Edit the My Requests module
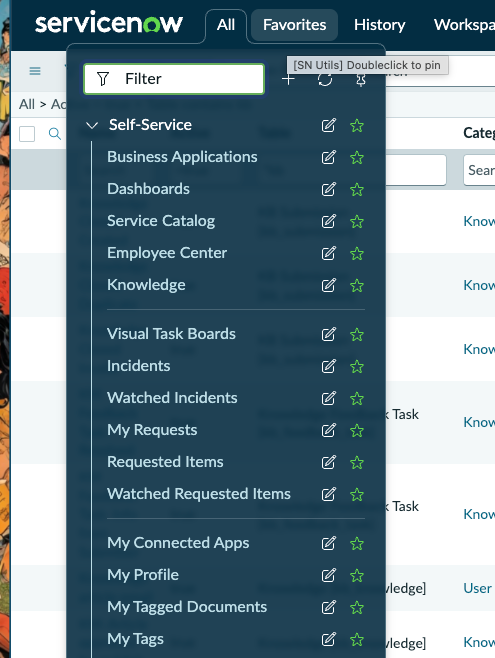Image resolution: width=495 pixels, height=658 pixels. [x=328, y=430]
